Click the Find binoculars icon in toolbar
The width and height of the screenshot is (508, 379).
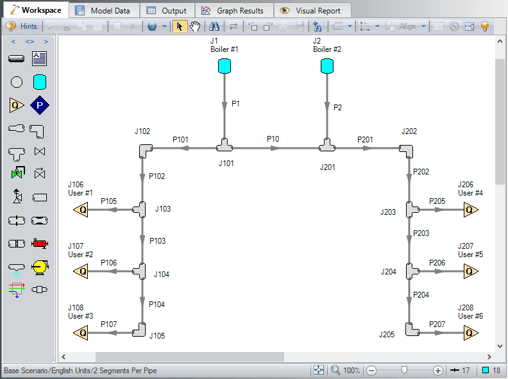[x=214, y=26]
